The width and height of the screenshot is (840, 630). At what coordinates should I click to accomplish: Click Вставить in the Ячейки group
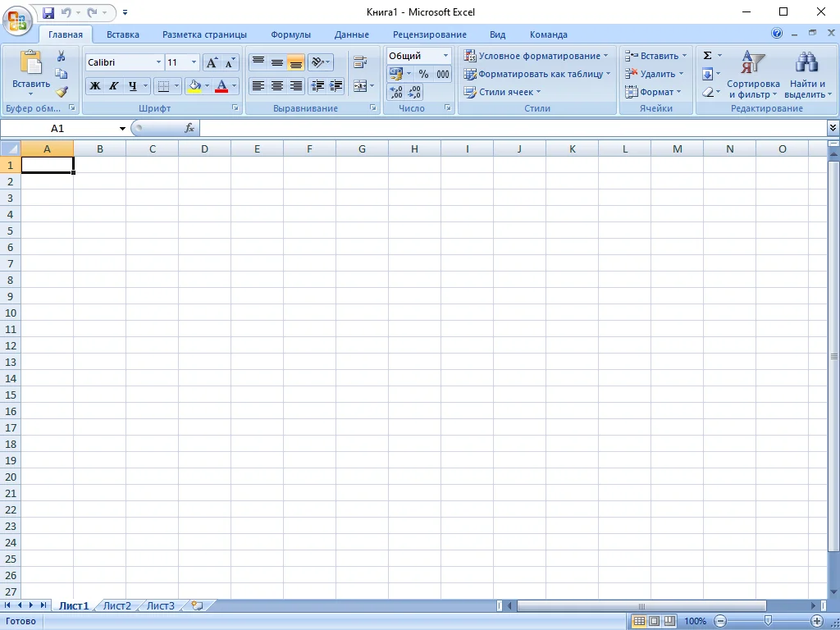point(655,56)
